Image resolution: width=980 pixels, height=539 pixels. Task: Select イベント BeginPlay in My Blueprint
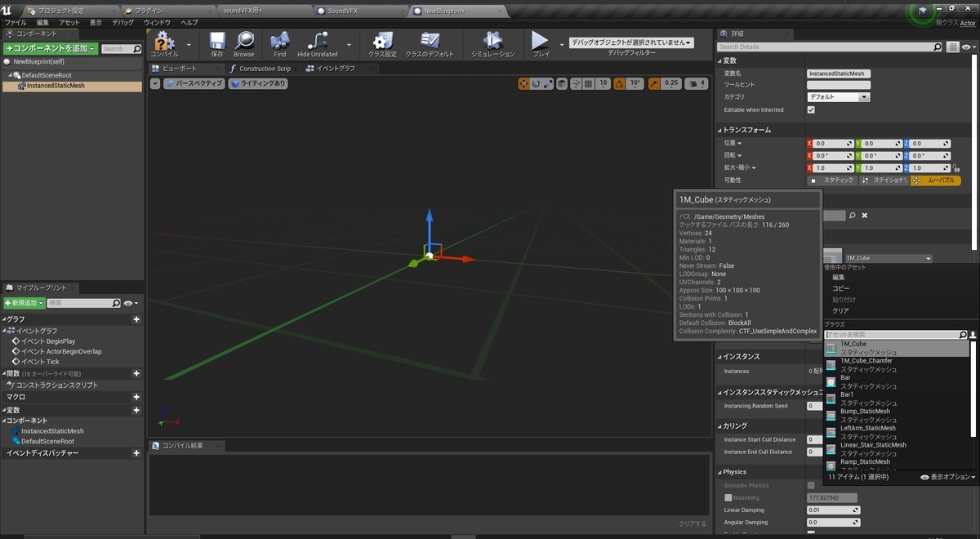coord(47,341)
